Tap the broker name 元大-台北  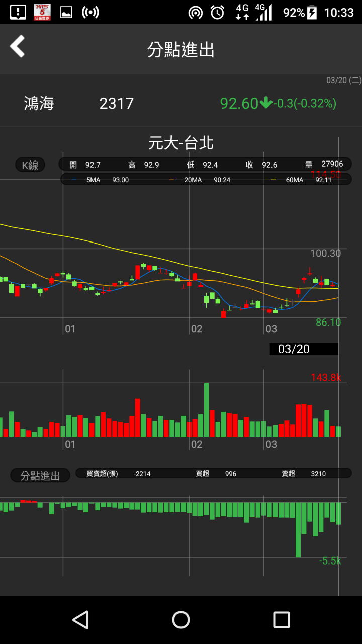[181, 143]
